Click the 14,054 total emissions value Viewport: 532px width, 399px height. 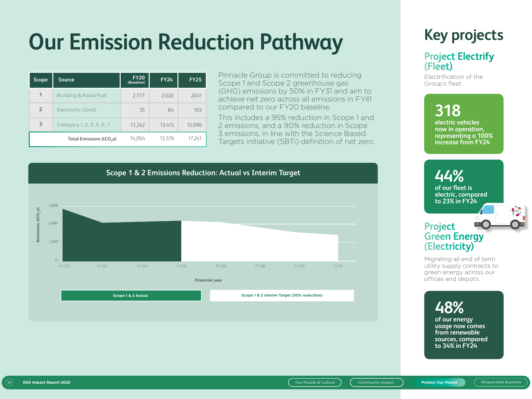tap(138, 139)
